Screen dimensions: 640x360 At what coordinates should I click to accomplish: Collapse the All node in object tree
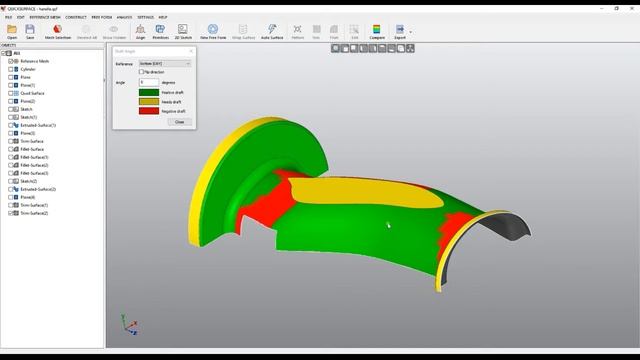point(3,53)
